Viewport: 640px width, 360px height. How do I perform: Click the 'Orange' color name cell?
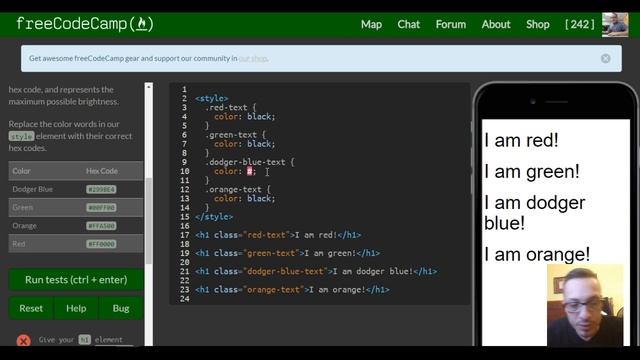click(x=24, y=226)
